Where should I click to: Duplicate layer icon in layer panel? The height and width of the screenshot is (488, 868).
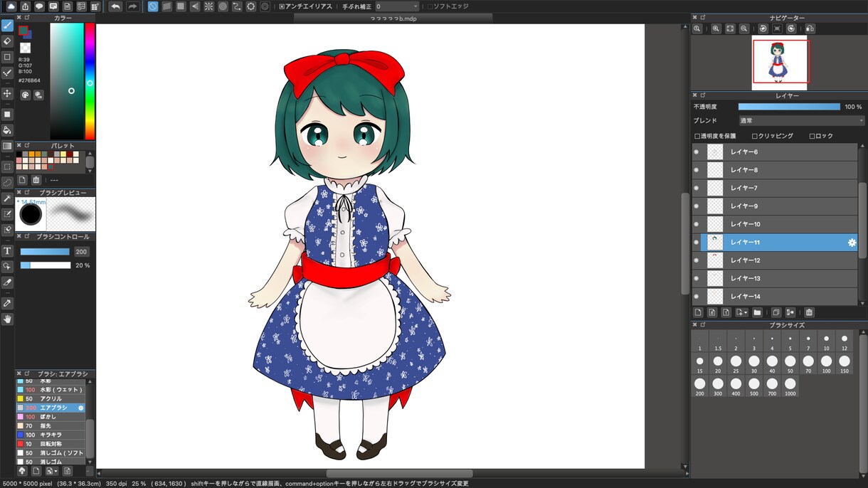pos(776,312)
